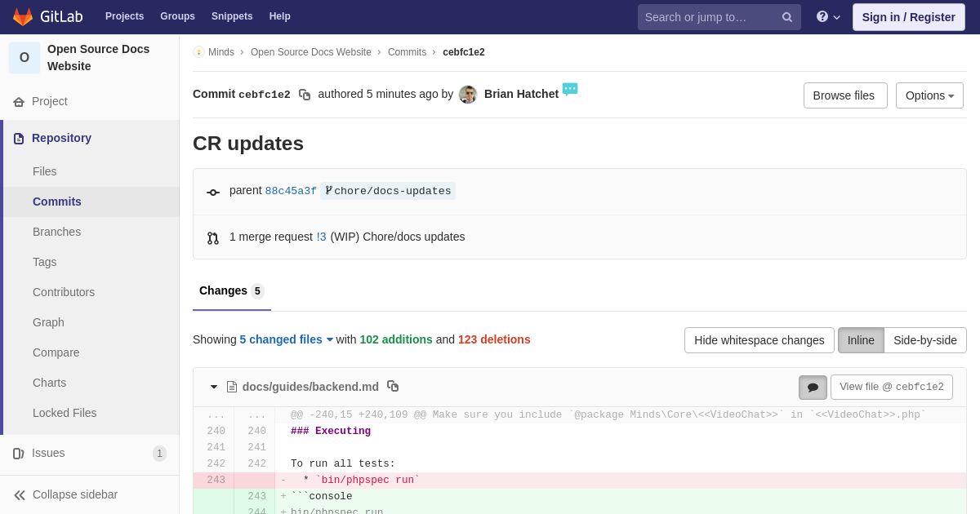This screenshot has height=514, width=980.
Task: Open Minds breadcrumb link
Action: [x=221, y=52]
